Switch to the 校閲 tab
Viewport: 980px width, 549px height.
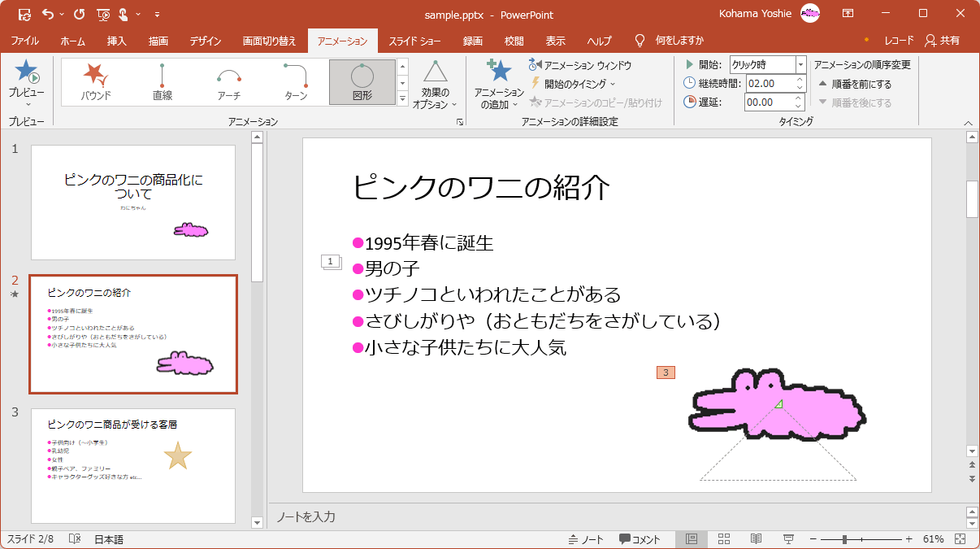point(514,41)
